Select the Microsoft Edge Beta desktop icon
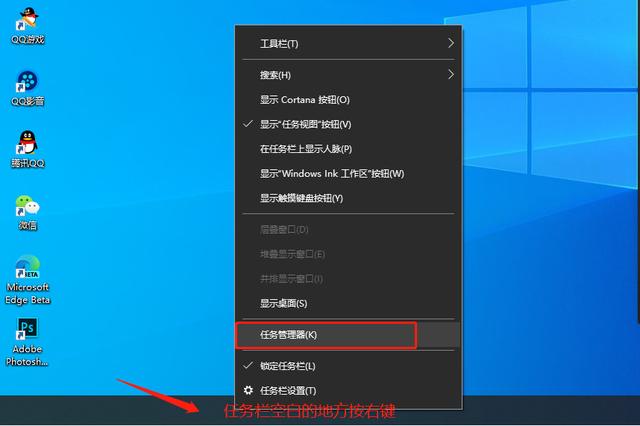 27,280
